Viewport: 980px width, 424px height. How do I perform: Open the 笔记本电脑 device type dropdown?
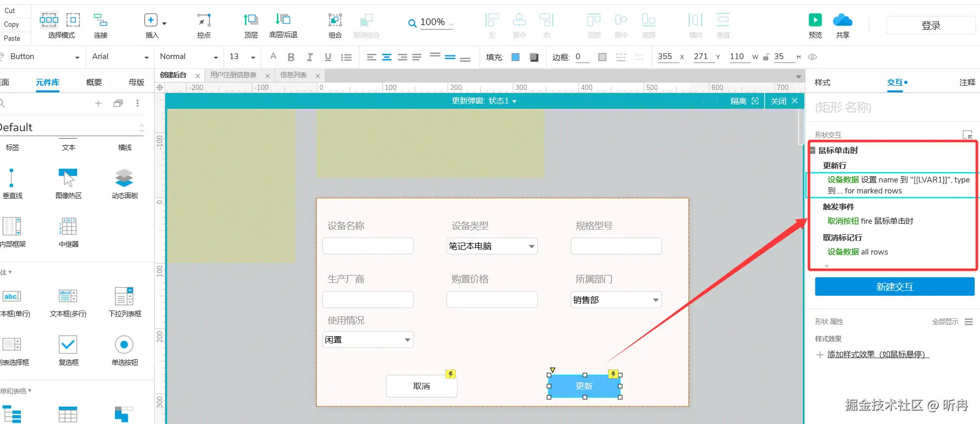(492, 246)
